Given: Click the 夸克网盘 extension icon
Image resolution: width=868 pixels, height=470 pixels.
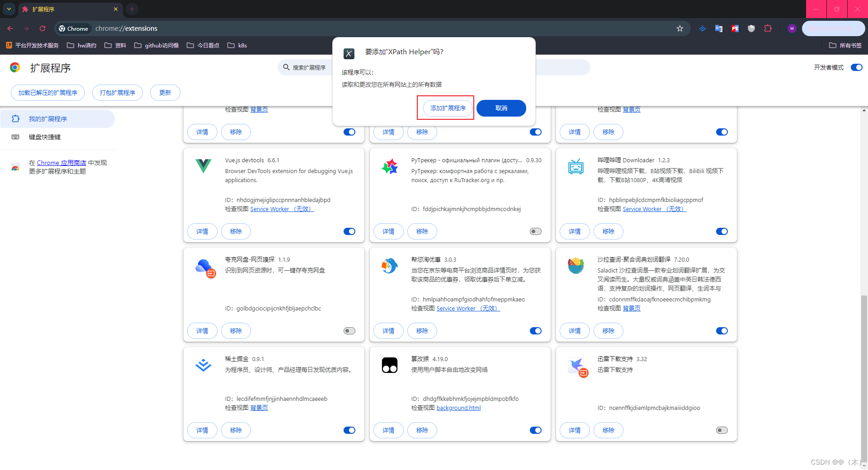Looking at the screenshot, I should click(205, 268).
